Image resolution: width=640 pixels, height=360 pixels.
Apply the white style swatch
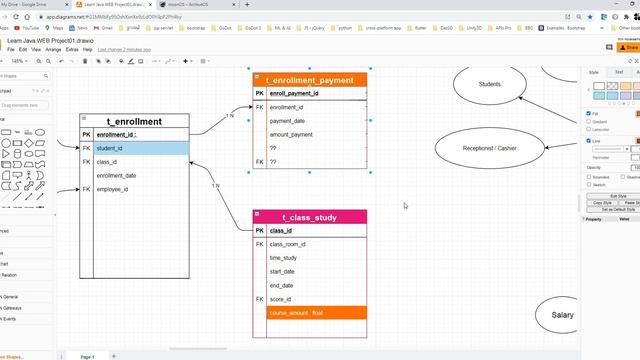(599, 86)
